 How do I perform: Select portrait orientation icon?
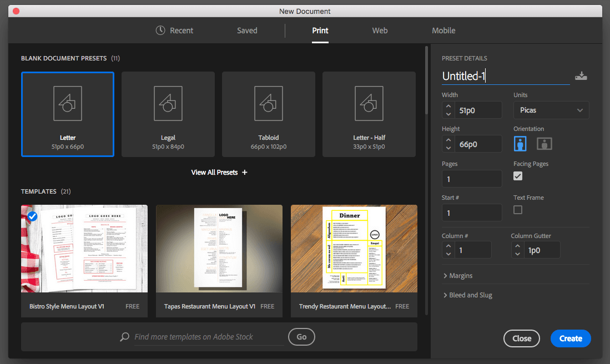tap(520, 144)
